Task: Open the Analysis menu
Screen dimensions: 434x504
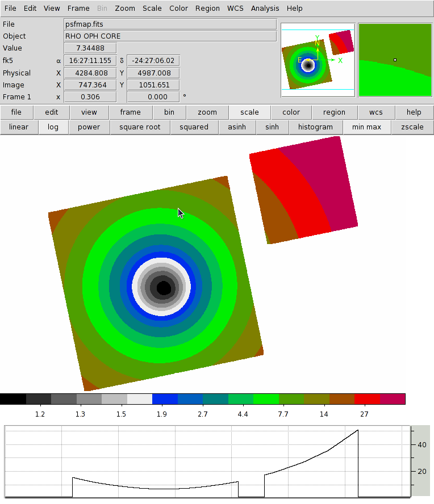Action: pos(265,9)
